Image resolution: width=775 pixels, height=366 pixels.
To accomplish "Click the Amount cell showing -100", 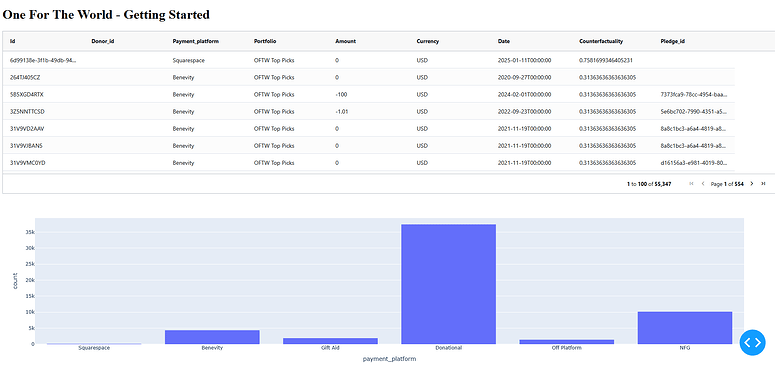I will 341,94.
